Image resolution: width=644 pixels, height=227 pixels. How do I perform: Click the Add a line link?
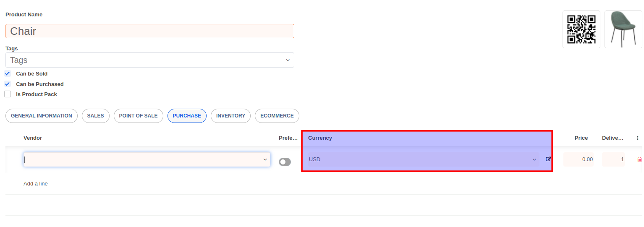click(x=36, y=184)
